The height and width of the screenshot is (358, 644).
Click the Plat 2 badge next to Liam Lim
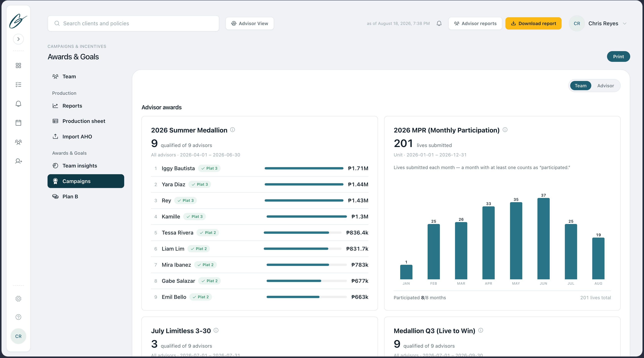tap(199, 249)
